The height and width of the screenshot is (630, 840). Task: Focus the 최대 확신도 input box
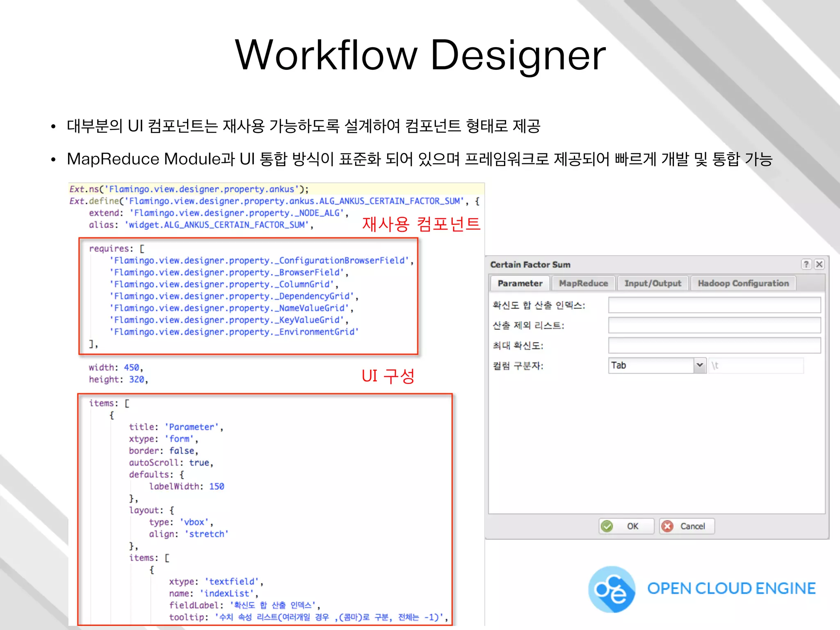click(x=714, y=345)
